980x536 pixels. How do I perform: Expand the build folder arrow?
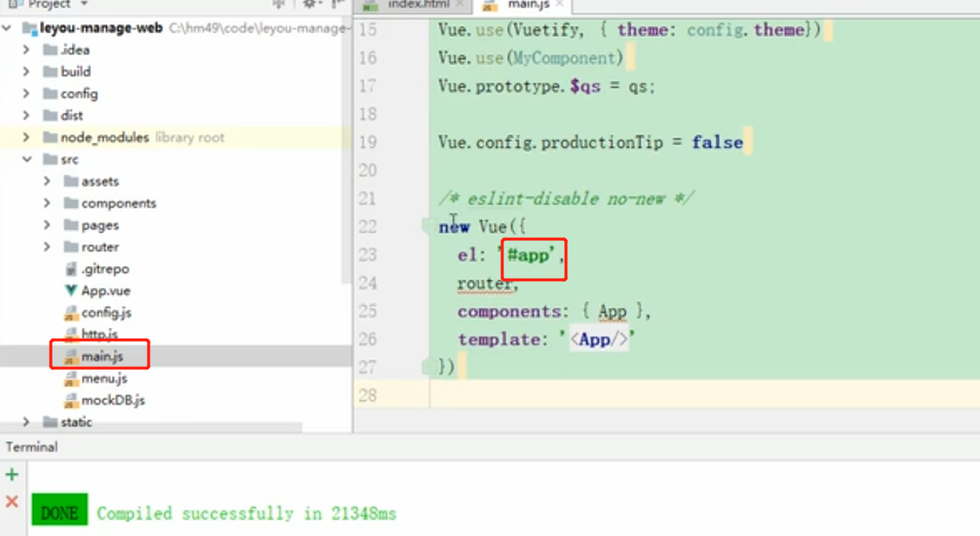[x=27, y=72]
